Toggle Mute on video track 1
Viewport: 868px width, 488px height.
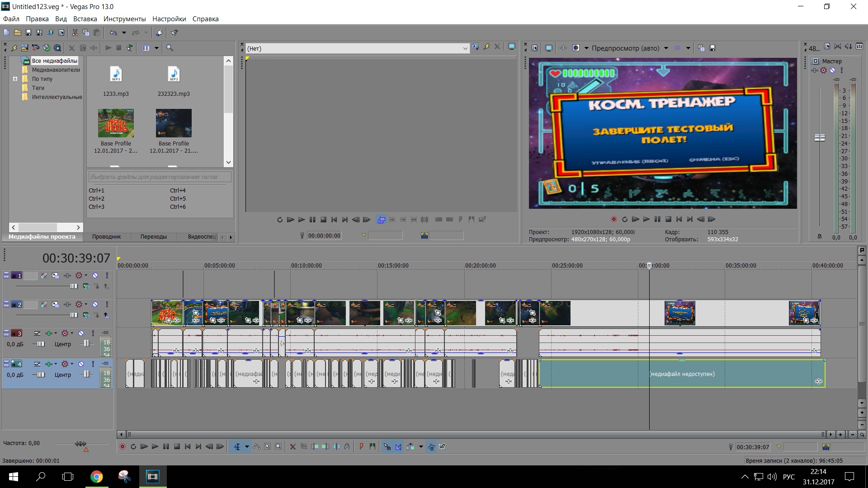[95, 275]
